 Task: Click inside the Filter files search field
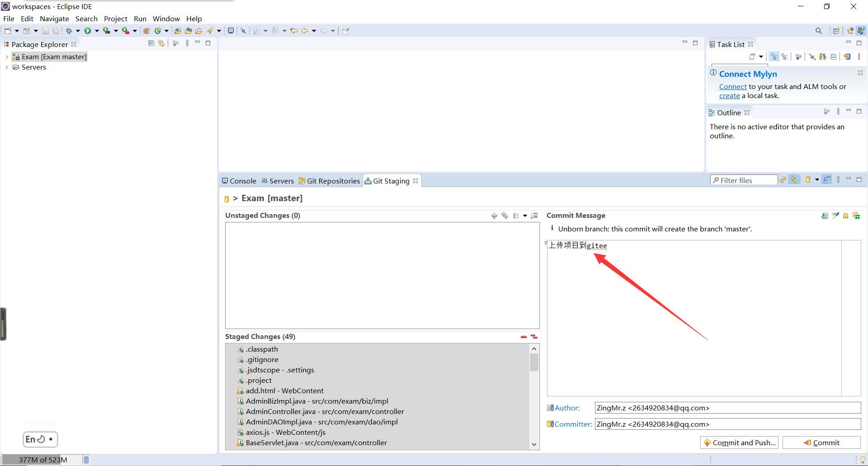(746, 180)
